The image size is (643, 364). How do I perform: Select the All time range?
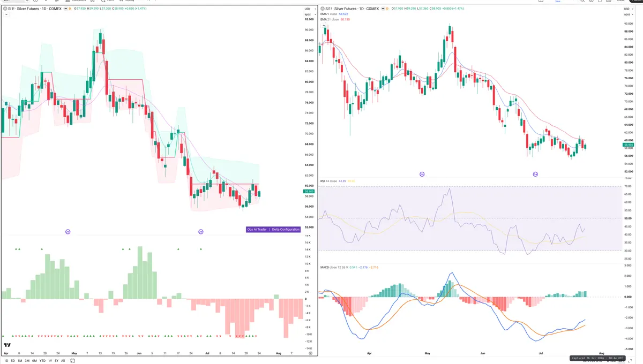63,360
